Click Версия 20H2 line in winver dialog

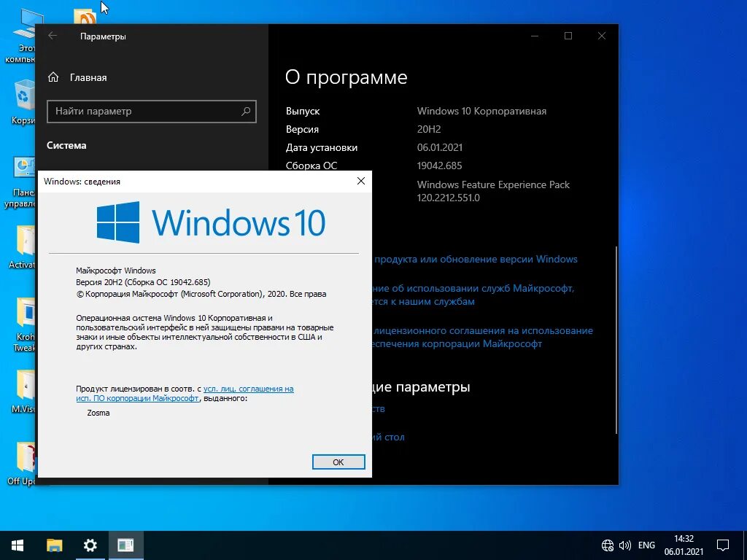(143, 282)
